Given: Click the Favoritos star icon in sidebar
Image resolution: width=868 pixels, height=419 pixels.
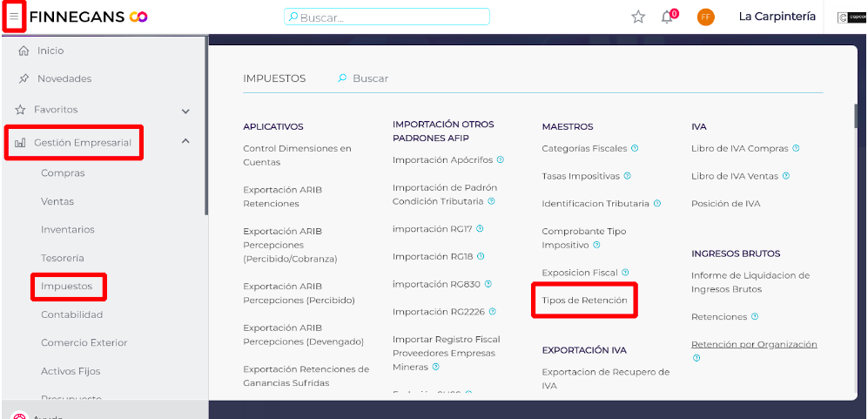Looking at the screenshot, I should [x=21, y=110].
